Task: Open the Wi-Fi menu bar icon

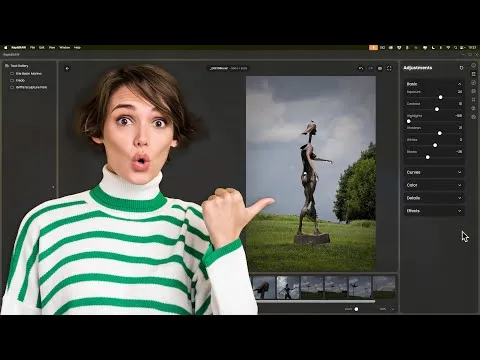Action: [448, 48]
